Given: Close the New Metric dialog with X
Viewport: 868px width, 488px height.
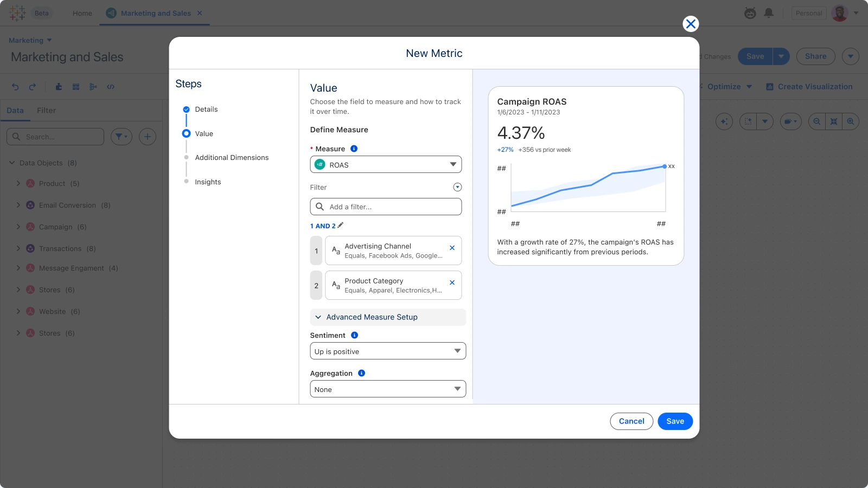Looking at the screenshot, I should coord(691,24).
